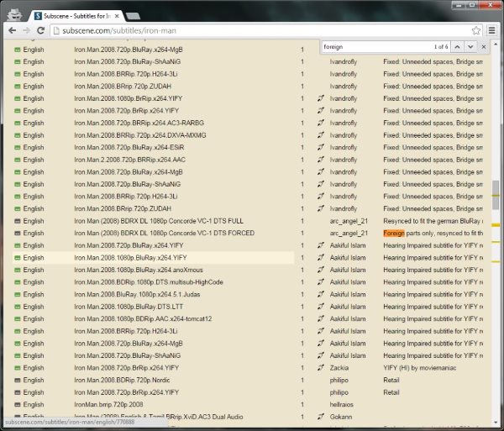Click hearing impaired icon in AC3-RARBG row
Screen dimensions: 504x431
pos(321,123)
